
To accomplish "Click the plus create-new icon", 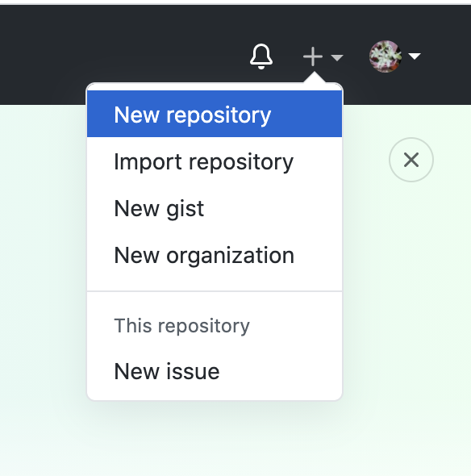I will tap(313, 56).
